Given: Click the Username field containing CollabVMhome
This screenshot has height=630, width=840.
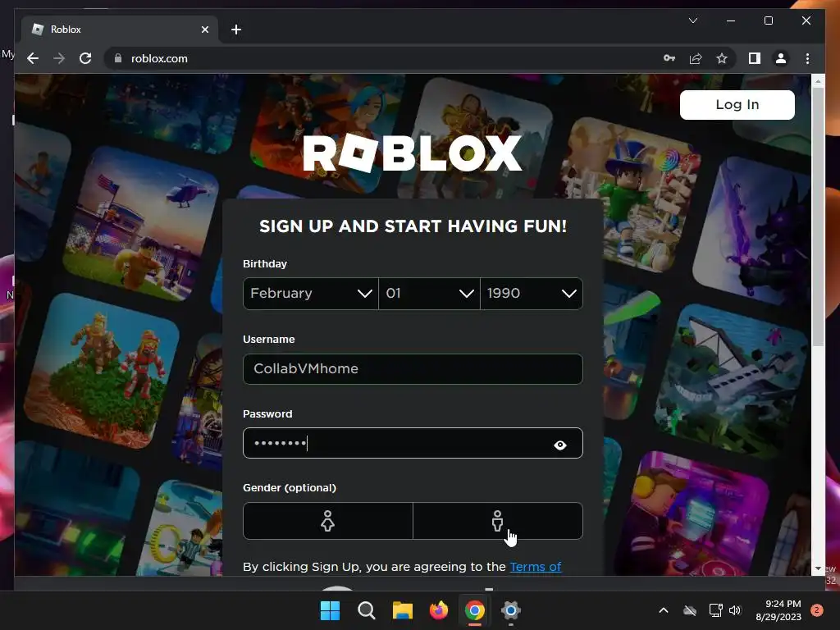Looking at the screenshot, I should (x=413, y=368).
